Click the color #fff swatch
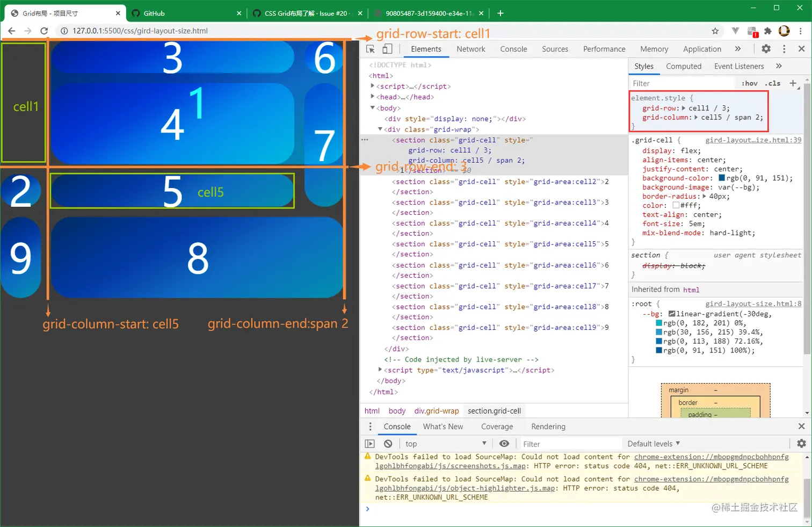812x527 pixels. tap(676, 205)
